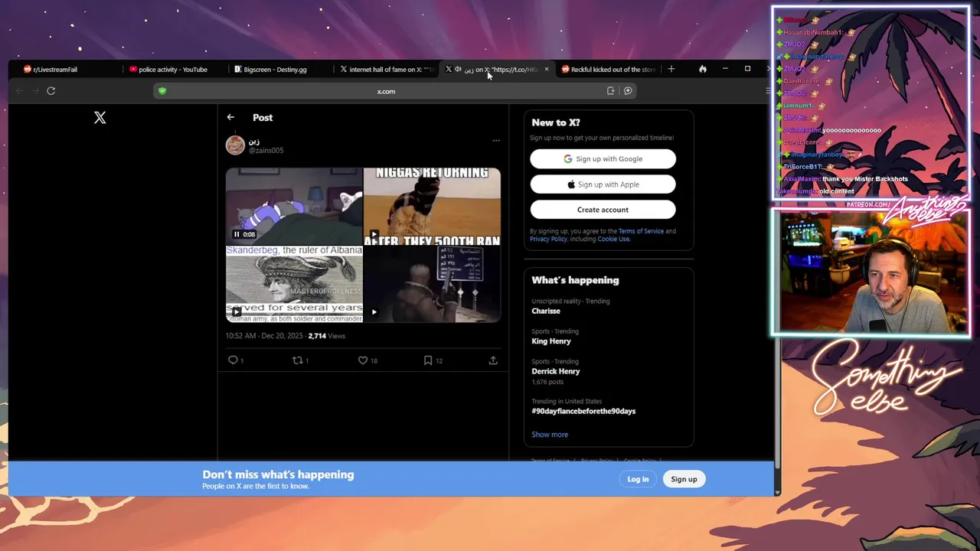Pause the playing video at 0:08
This screenshot has width=980, height=551.
[x=237, y=234]
